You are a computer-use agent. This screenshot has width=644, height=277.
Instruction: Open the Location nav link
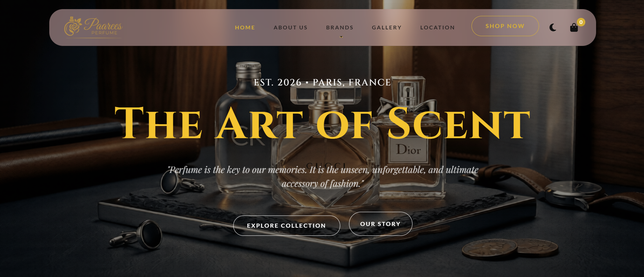(x=437, y=27)
